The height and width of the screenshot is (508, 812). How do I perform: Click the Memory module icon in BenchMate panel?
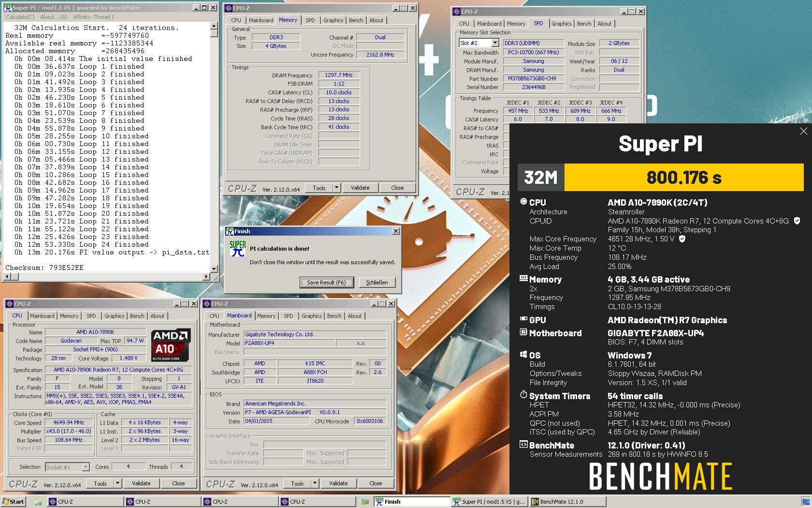coord(523,279)
